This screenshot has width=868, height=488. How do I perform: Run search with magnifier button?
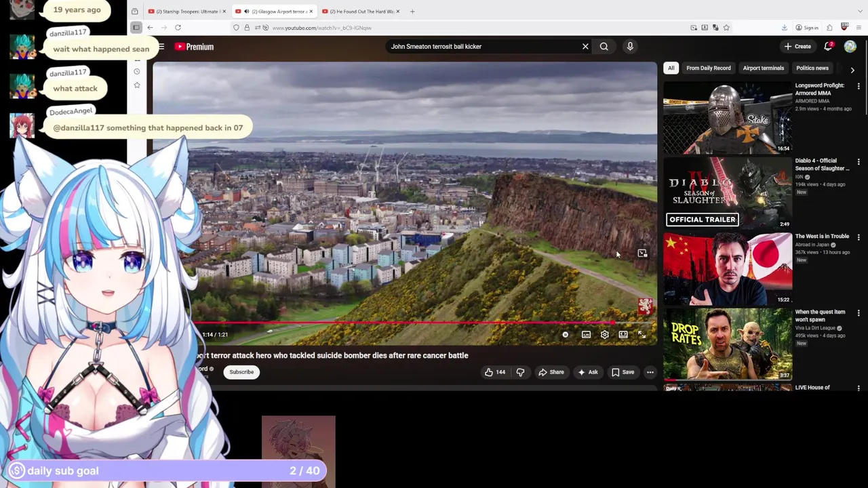coord(604,47)
